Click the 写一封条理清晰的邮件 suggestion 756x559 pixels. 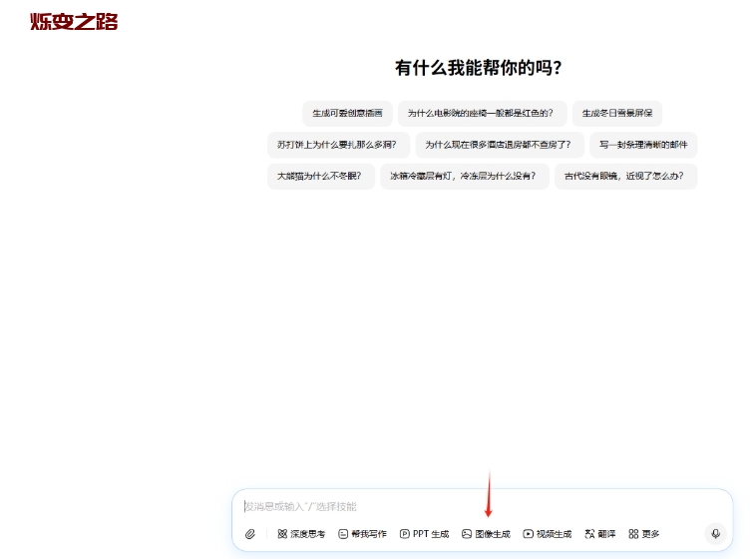643,145
